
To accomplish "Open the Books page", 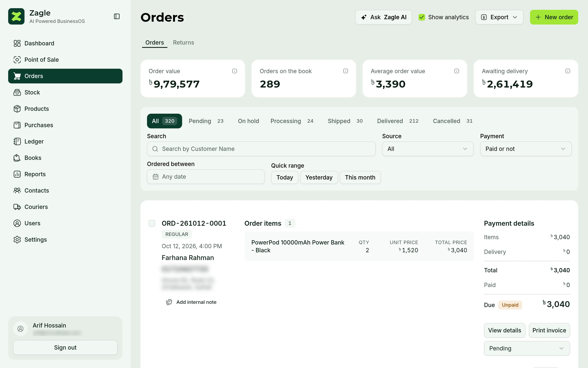I will tap(65, 158).
